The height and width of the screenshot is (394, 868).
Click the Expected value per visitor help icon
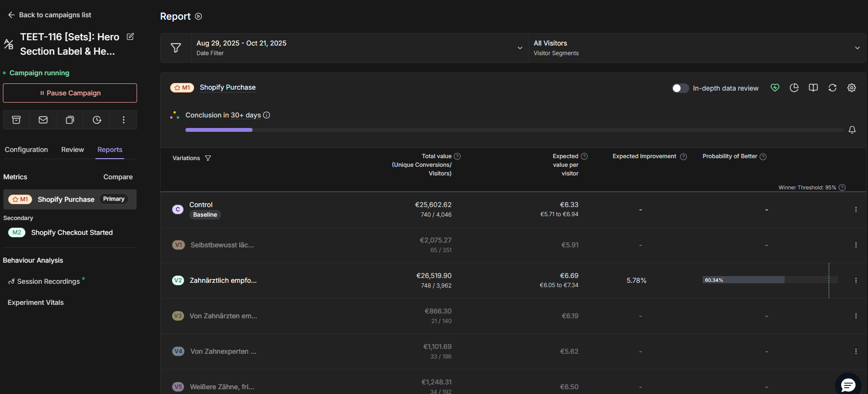pos(584,156)
